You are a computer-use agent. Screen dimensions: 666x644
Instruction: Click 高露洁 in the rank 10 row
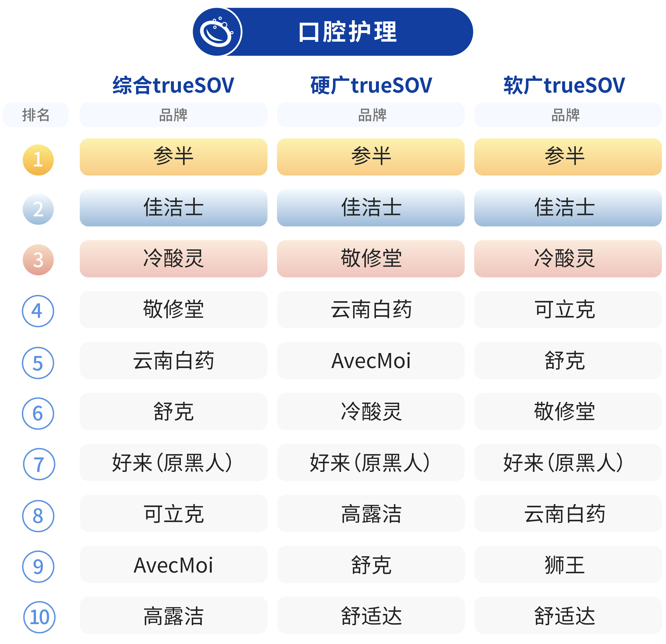coord(173,616)
